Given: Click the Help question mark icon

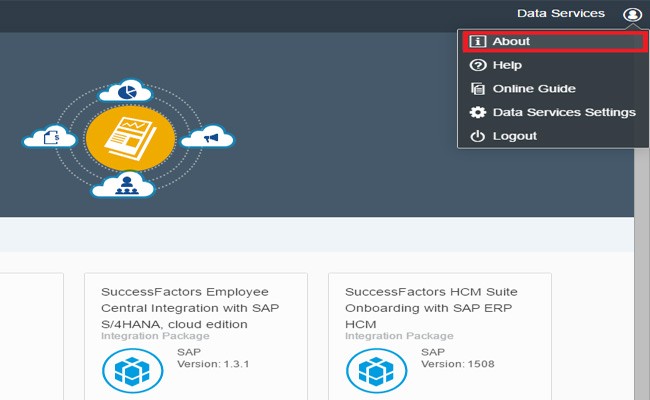Looking at the screenshot, I should [x=478, y=65].
